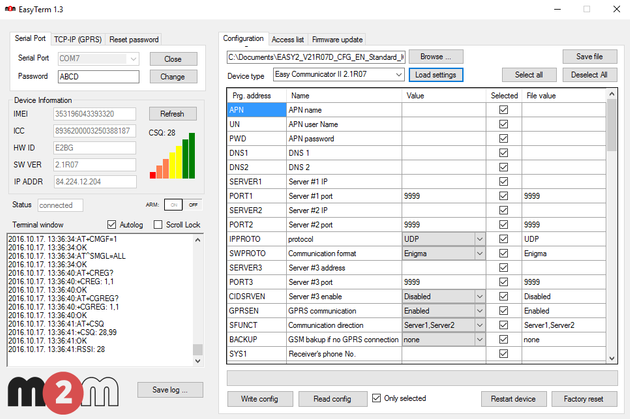Click the configuration table scroll down arrow
The image size is (630, 419).
click(612, 358)
